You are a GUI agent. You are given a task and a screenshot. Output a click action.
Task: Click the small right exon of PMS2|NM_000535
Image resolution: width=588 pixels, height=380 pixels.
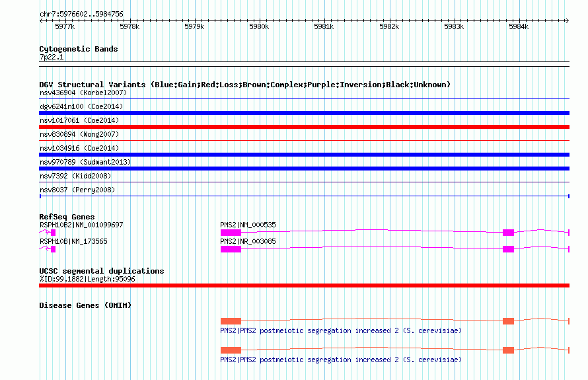[x=508, y=233]
